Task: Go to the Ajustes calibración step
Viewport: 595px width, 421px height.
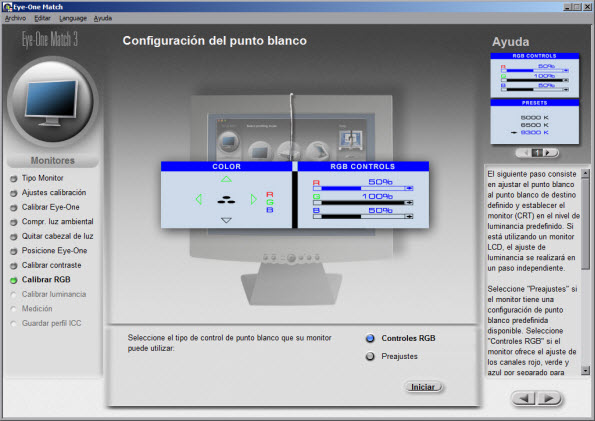Action: tap(54, 192)
